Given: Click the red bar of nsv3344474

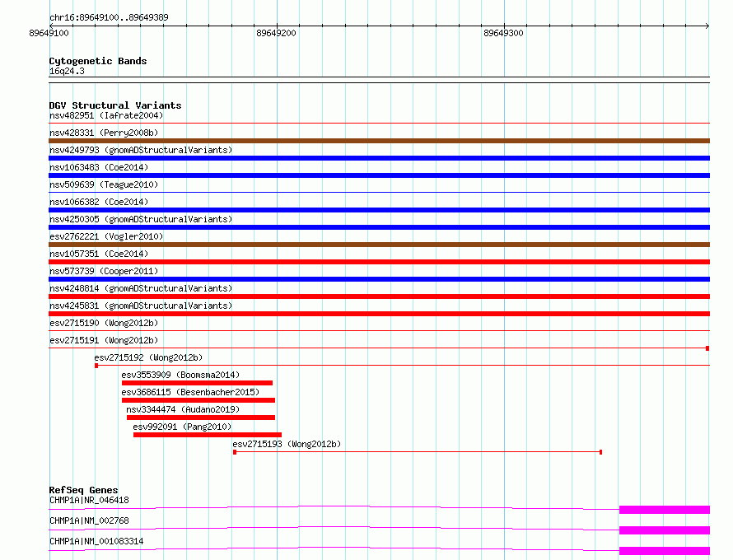Looking at the screenshot, I should coord(201,418).
